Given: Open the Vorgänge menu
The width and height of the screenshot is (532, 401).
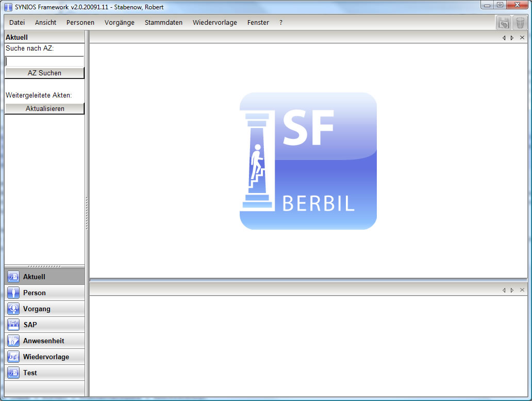Looking at the screenshot, I should [x=120, y=22].
